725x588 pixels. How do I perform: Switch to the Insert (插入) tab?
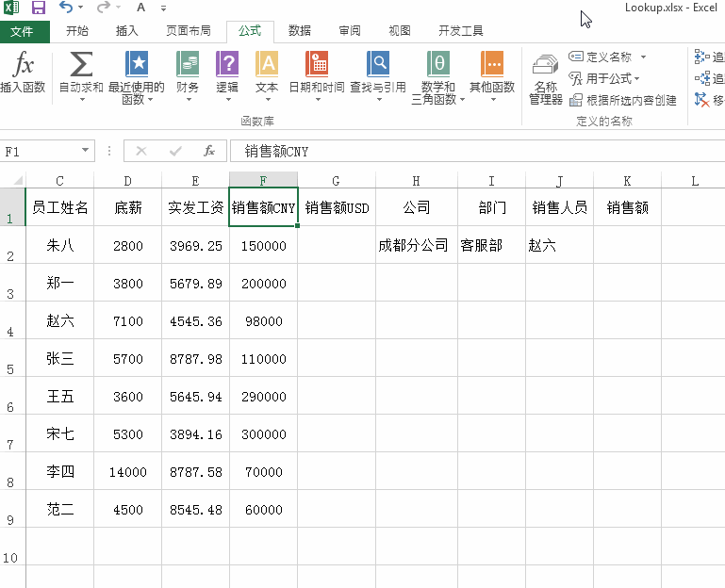pyautogui.click(x=127, y=31)
